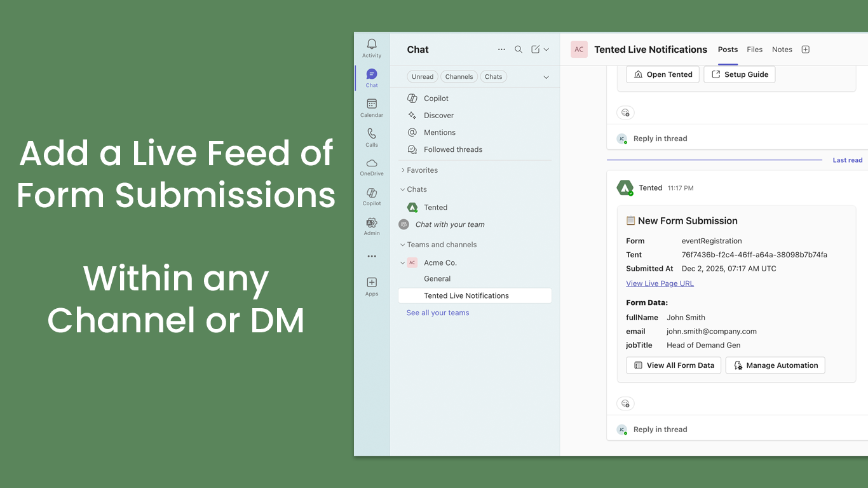Screen dimensions: 868x488
Task: Switch to the Files tab
Action: pos(754,50)
